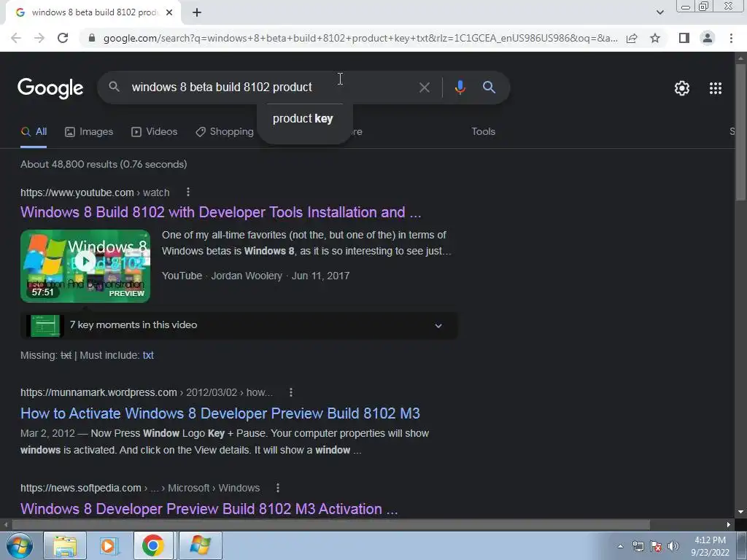
Task: Open the Windows Start orb
Action: coord(20,545)
